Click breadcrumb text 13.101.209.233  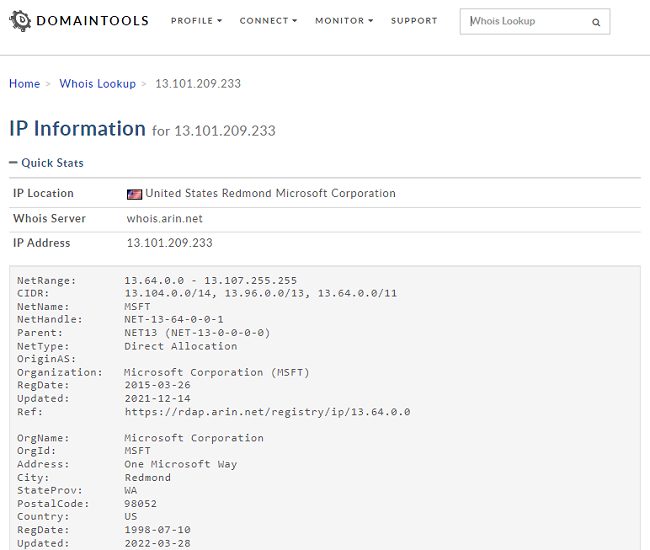pos(198,84)
